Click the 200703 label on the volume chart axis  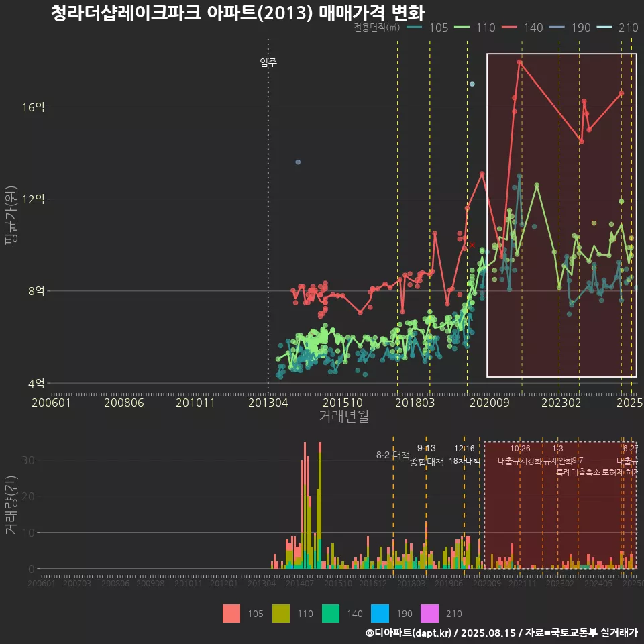click(77, 583)
